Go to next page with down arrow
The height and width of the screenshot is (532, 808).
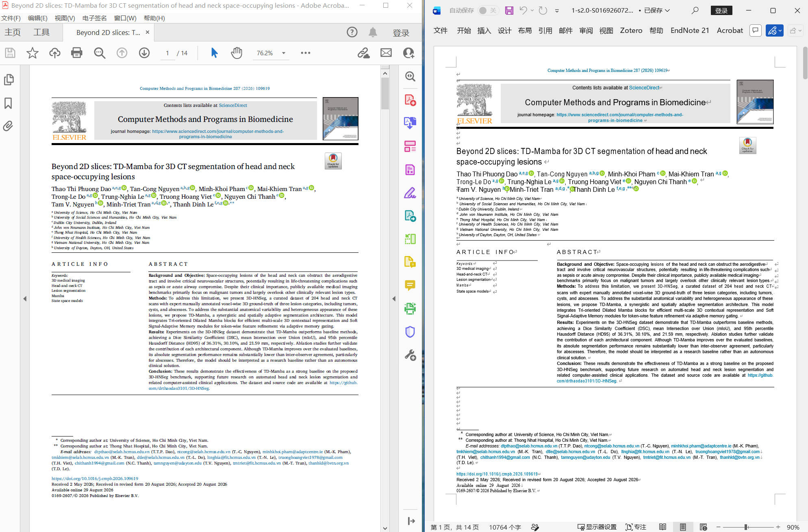coord(144,53)
